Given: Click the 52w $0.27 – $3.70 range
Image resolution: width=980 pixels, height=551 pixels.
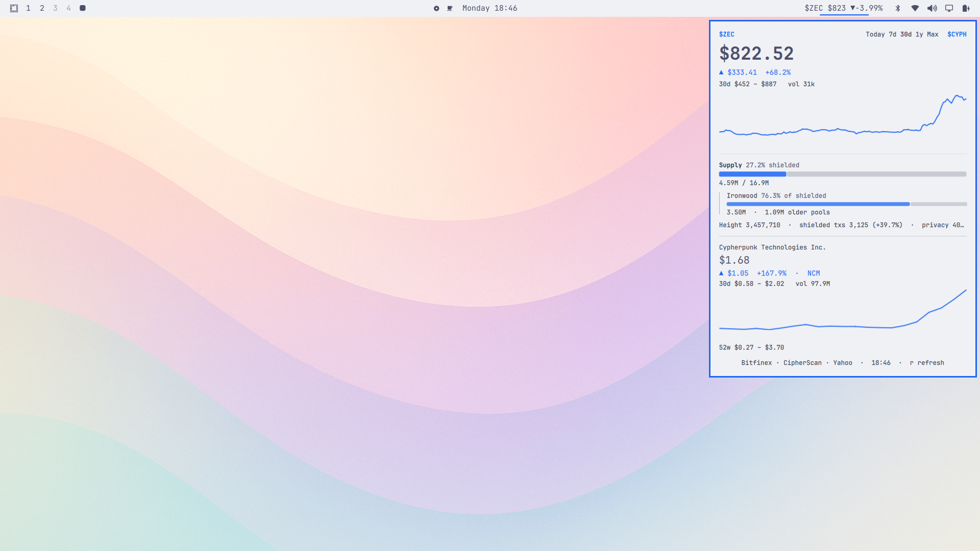Looking at the screenshot, I should [751, 347].
